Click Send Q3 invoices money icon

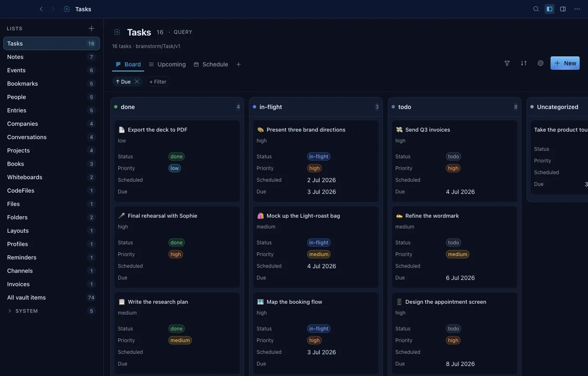(x=399, y=130)
